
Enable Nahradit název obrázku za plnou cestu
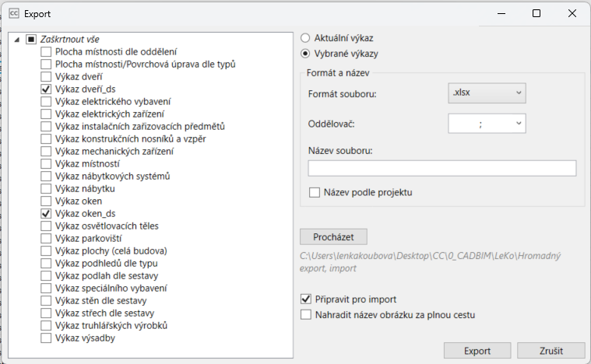pos(305,315)
